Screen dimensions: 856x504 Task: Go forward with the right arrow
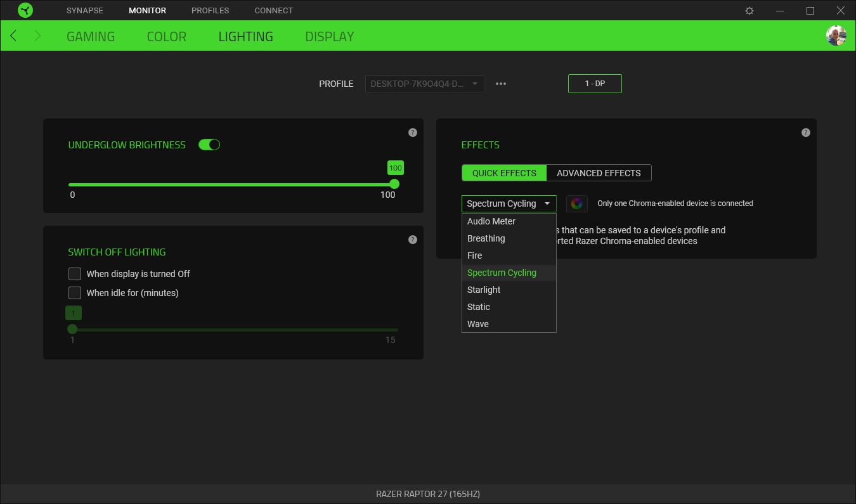[x=37, y=36]
